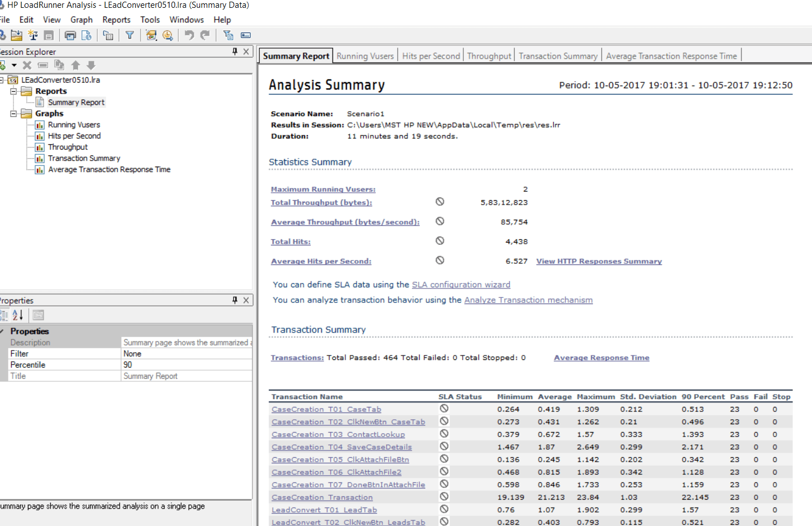View HTTP Responses Summary

click(x=599, y=261)
